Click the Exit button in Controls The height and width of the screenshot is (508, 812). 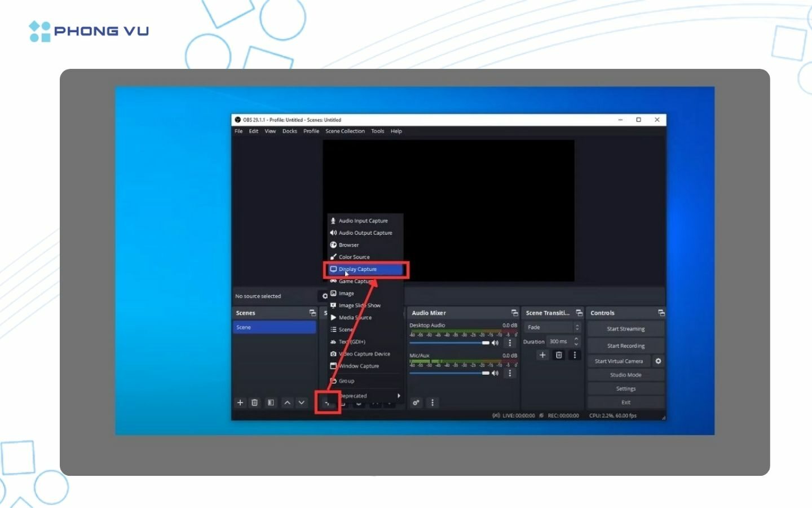626,402
